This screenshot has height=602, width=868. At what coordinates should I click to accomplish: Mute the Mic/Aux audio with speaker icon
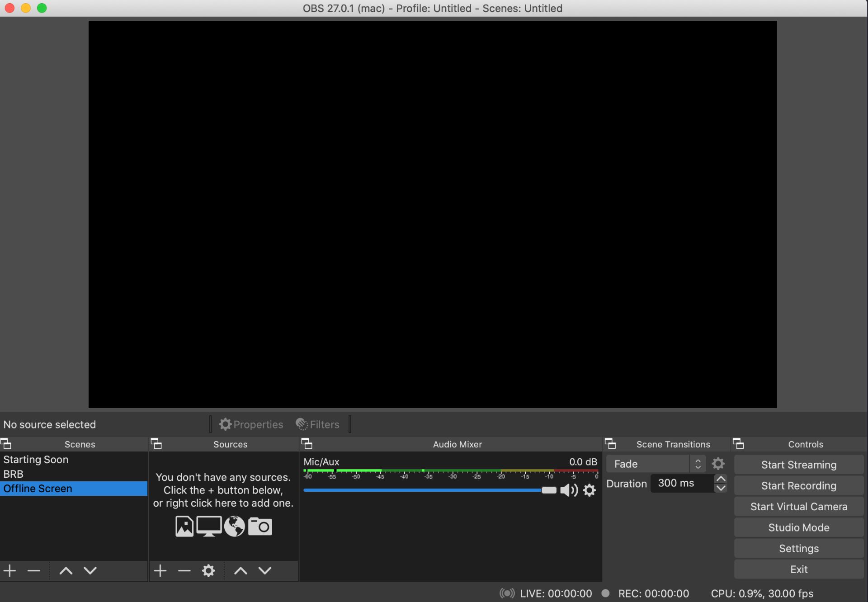568,490
